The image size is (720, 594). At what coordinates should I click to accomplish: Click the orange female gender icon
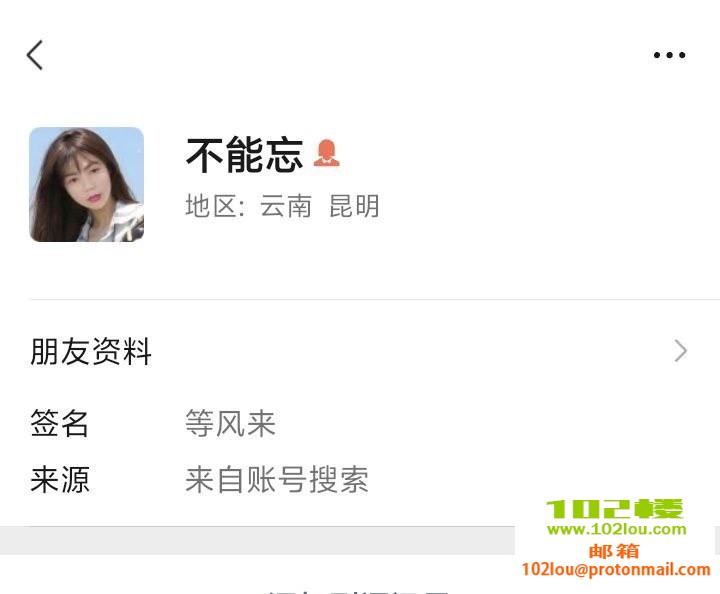click(x=326, y=153)
